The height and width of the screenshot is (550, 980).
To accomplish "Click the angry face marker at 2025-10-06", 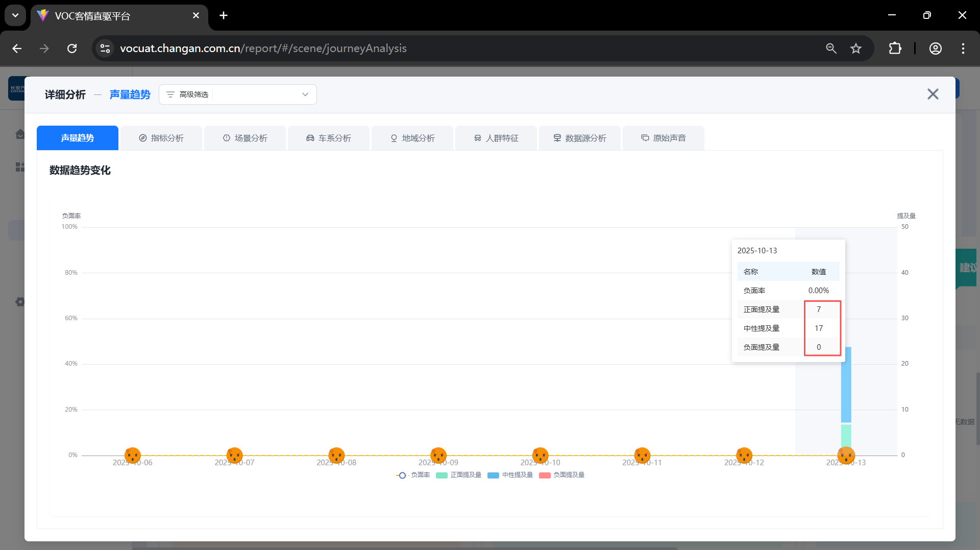I will (x=133, y=455).
